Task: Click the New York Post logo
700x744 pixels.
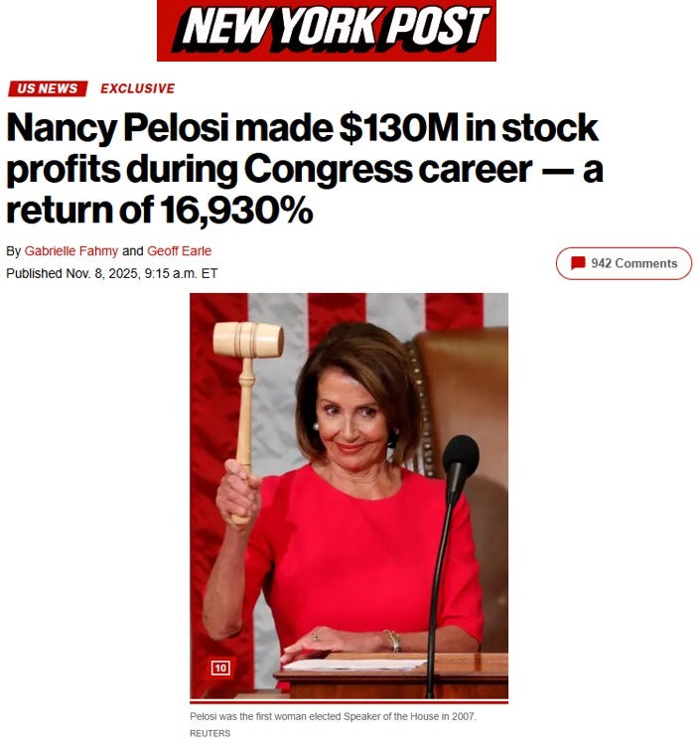Action: click(327, 31)
